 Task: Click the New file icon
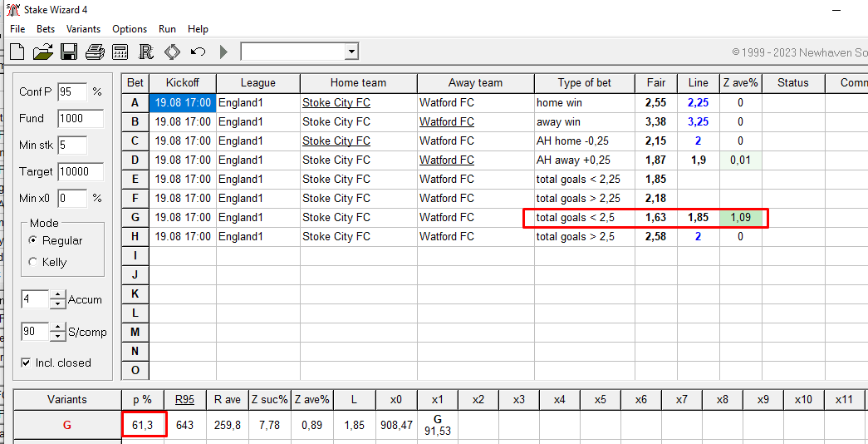tap(17, 52)
